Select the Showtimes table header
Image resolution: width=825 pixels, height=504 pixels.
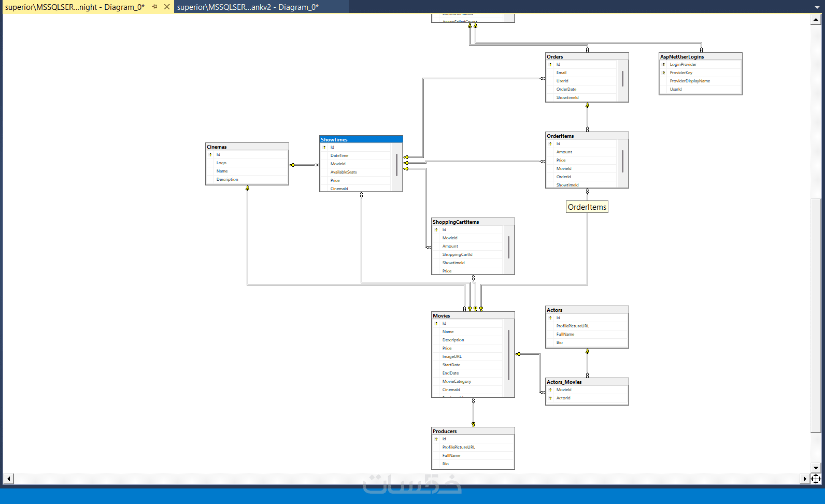(x=361, y=139)
